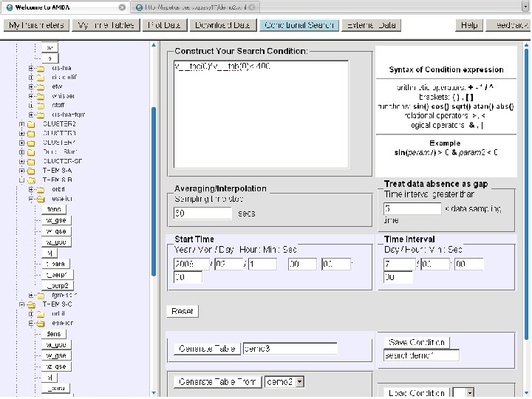Close the Welcome to AMDA browser tab

[122, 7]
